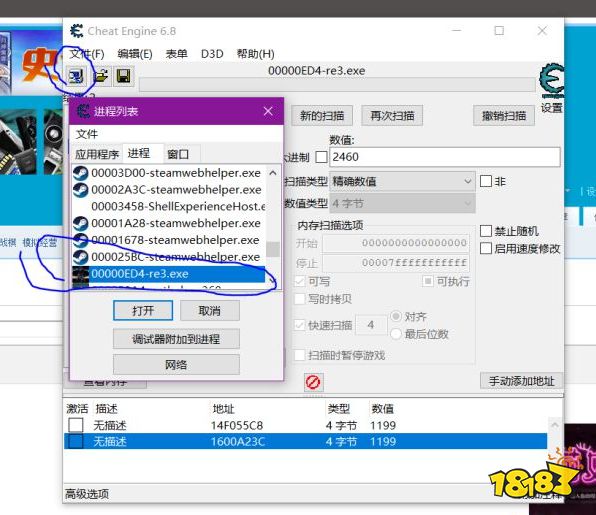Click the scan progress bar
596x515 pixels.
pyautogui.click(x=337, y=85)
